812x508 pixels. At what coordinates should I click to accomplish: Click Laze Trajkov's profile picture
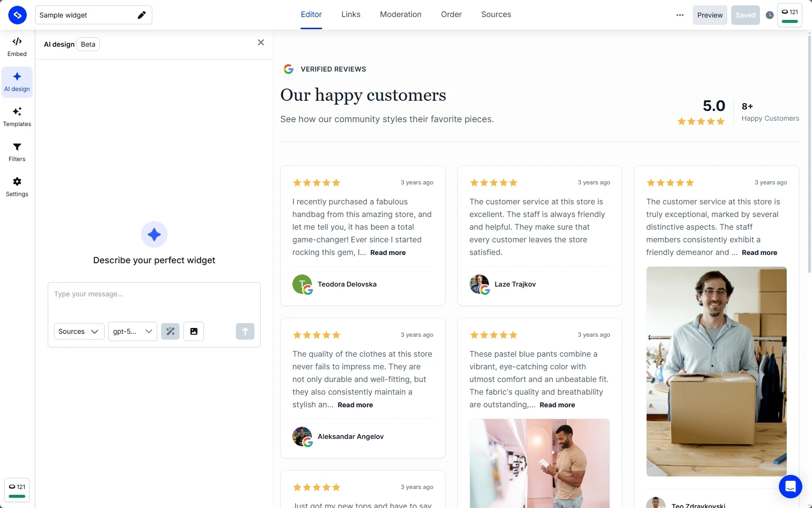[x=479, y=285]
